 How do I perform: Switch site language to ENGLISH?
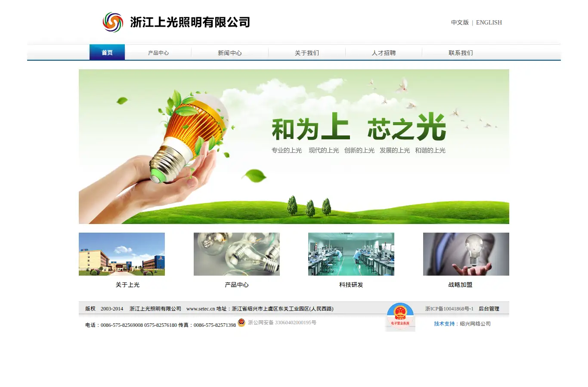489,22
